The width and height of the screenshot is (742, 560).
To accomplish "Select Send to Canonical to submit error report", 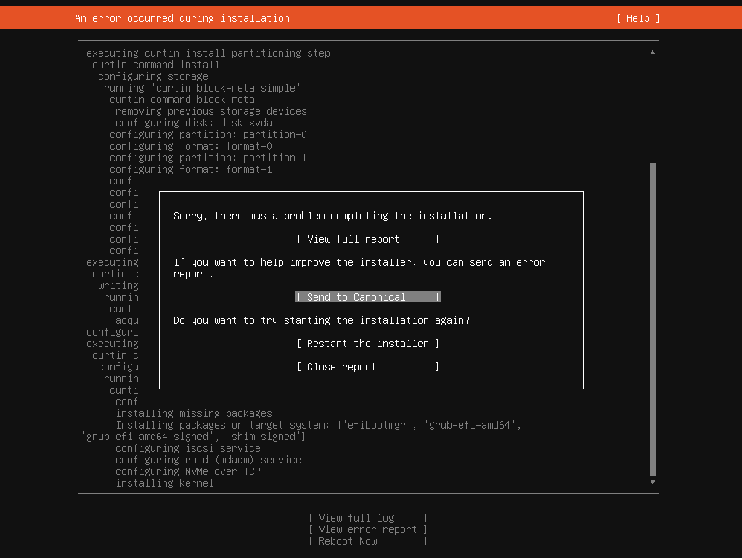I will tap(367, 296).
